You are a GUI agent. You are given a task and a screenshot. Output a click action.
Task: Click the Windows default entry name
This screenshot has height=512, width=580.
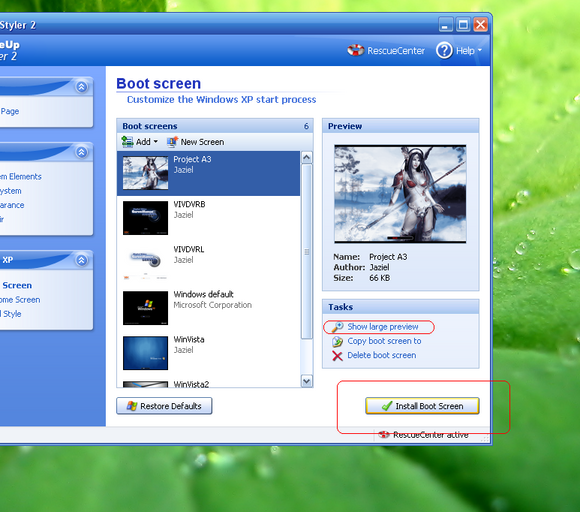[203, 294]
